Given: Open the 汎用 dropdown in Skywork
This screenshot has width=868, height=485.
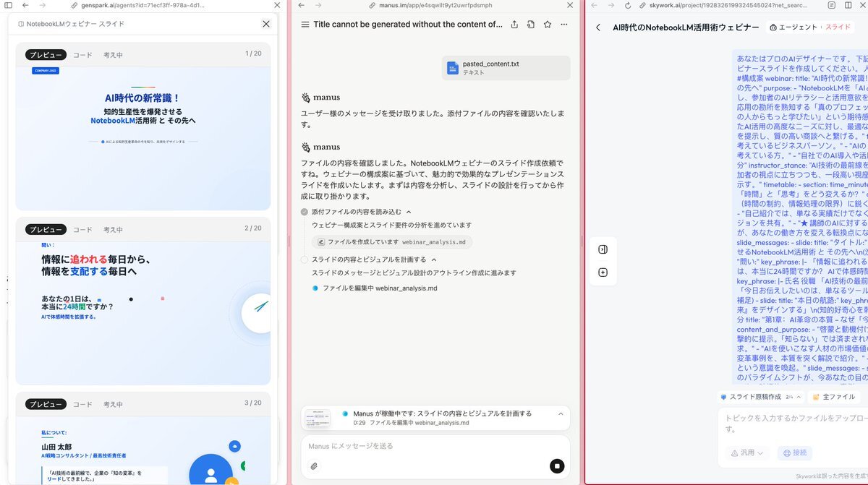Looking at the screenshot, I should [x=747, y=452].
